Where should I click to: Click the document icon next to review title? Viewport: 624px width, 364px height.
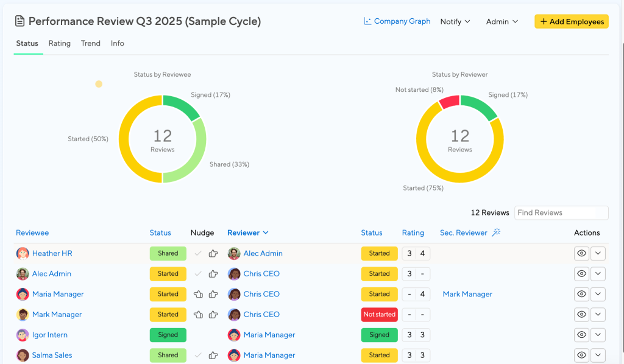19,21
